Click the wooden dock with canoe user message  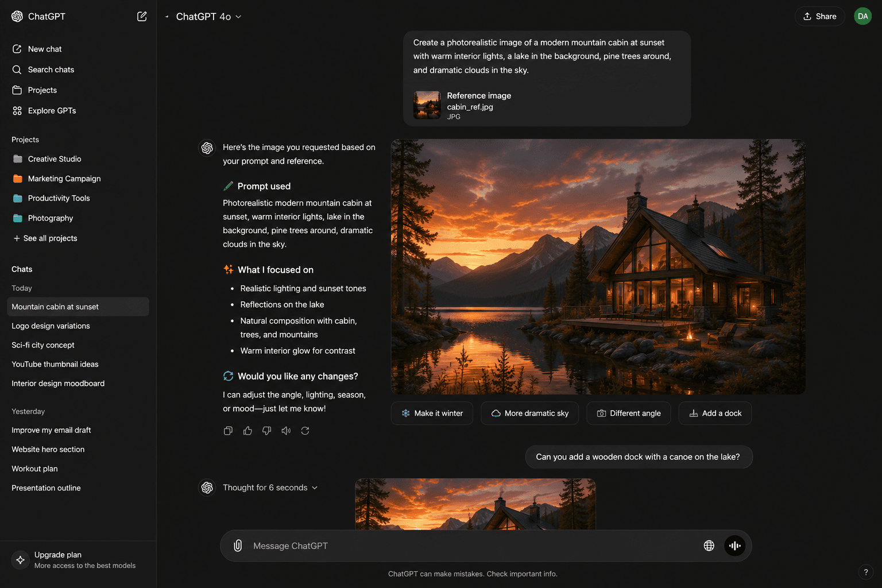tap(639, 457)
